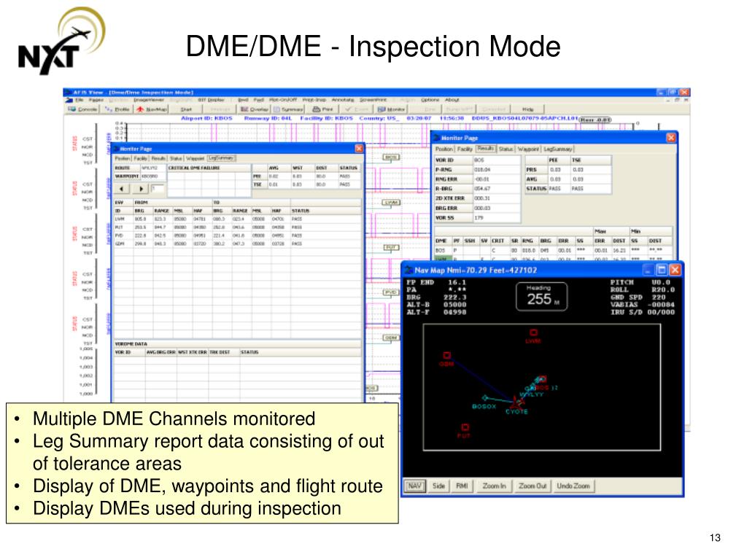Select the PUT row in leg table

coord(237,227)
